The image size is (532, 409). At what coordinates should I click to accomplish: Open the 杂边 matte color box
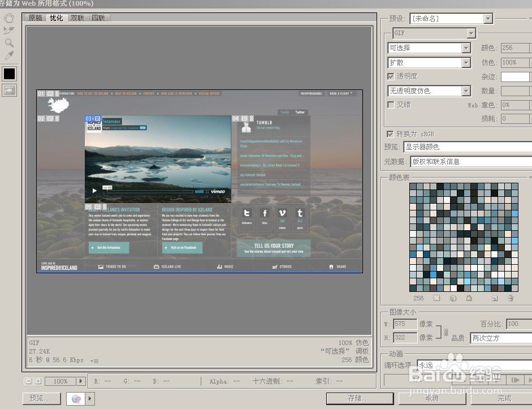pyautogui.click(x=516, y=77)
